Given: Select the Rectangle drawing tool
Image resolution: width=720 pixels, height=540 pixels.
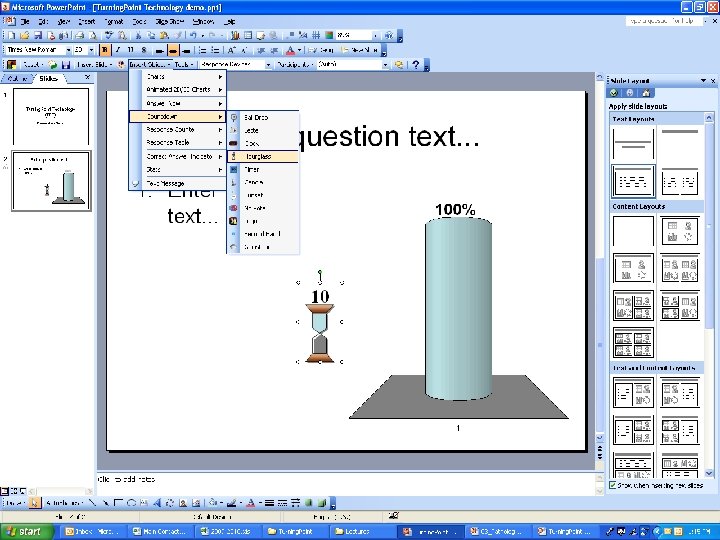Looking at the screenshot, I should click(x=118, y=503).
